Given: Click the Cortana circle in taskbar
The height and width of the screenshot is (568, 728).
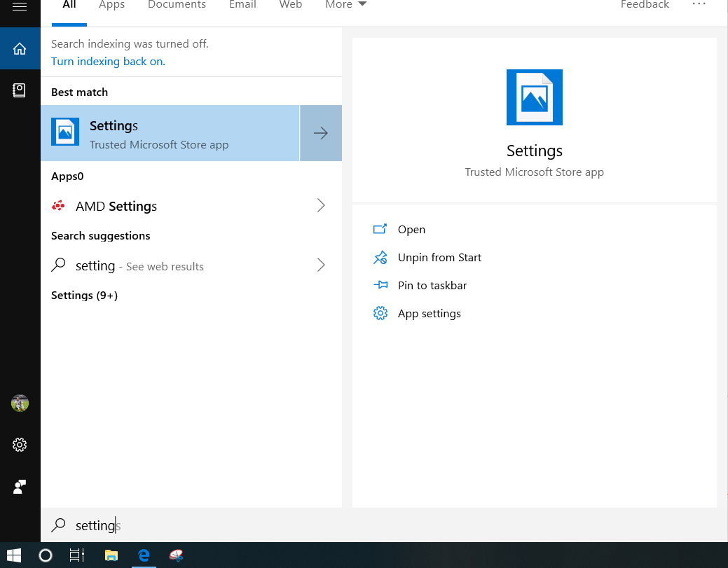Looking at the screenshot, I should pos(46,555).
